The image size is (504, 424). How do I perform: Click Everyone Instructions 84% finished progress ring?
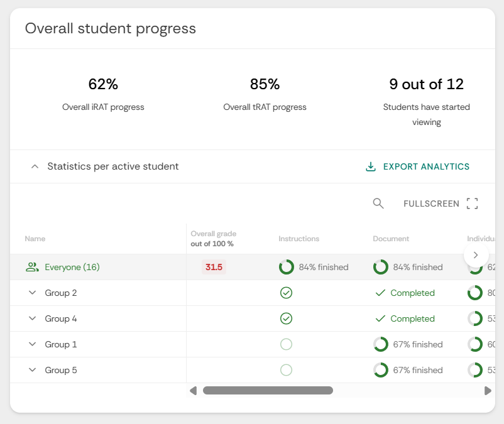[x=287, y=267]
